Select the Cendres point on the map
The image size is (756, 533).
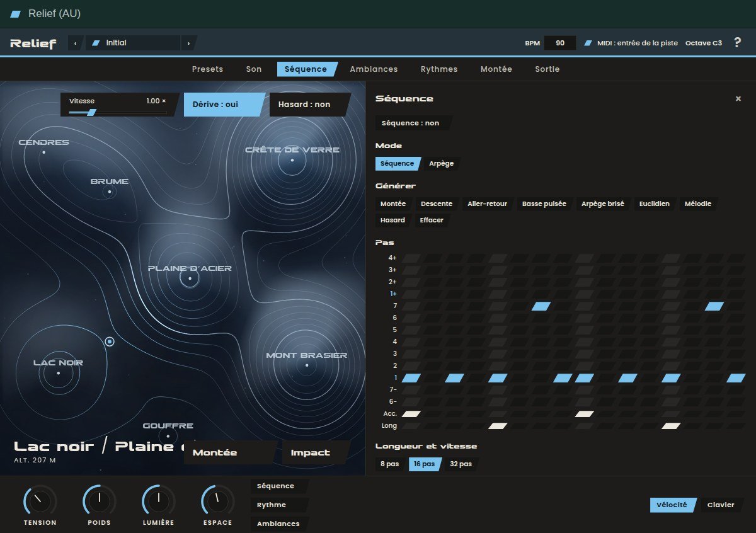coord(43,152)
